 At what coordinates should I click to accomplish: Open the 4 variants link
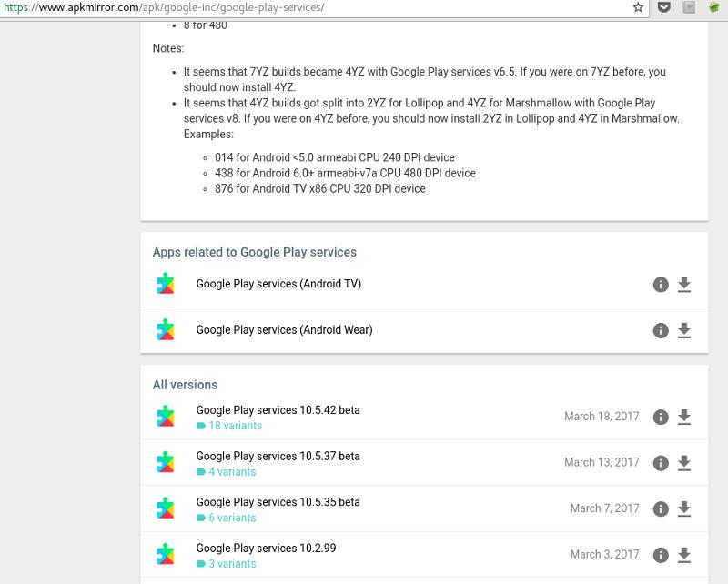[x=232, y=472]
